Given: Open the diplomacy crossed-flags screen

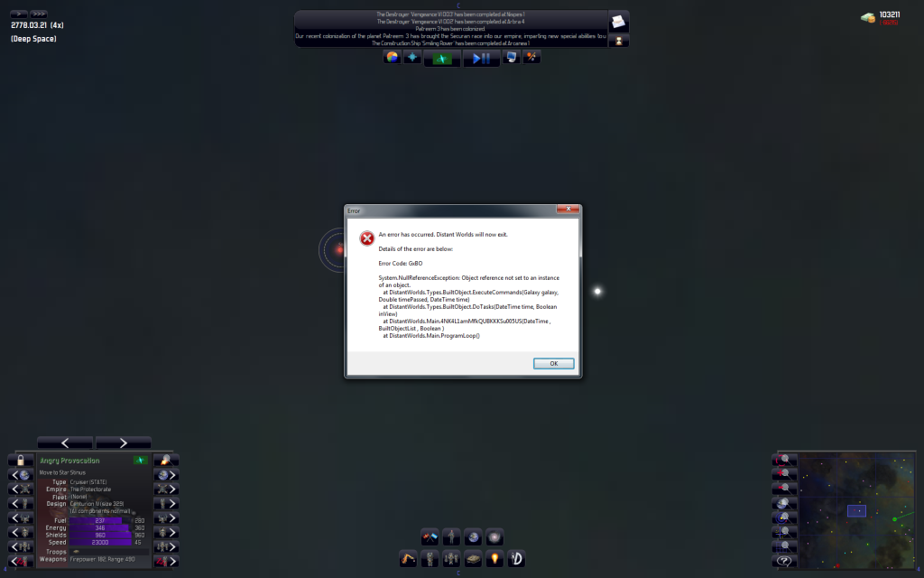Looking at the screenshot, I should 430,536.
